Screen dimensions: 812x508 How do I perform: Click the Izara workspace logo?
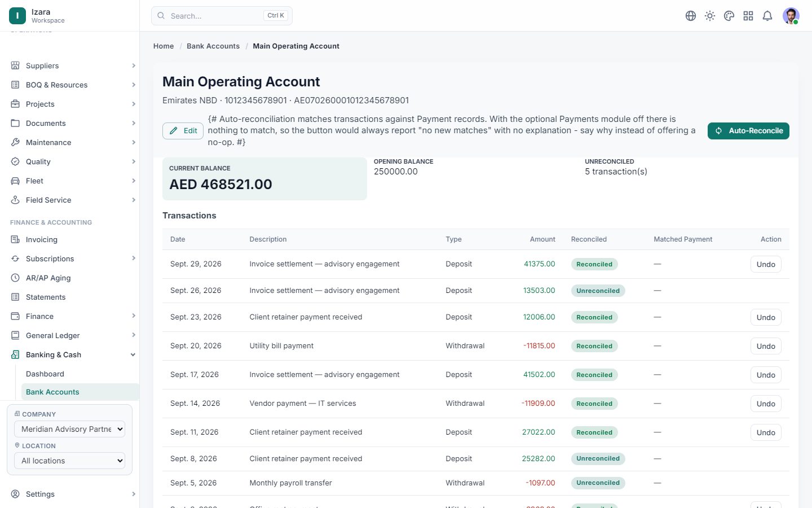pyautogui.click(x=17, y=16)
